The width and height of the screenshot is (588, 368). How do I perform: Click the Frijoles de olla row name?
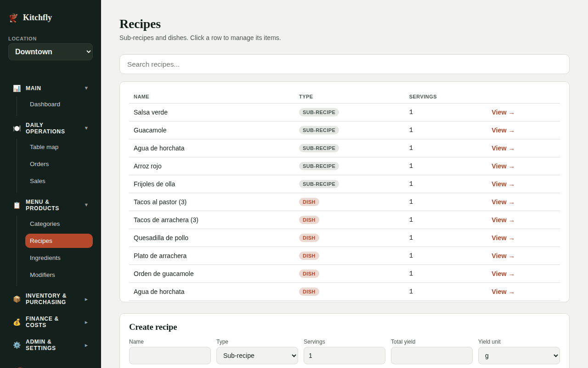(154, 184)
